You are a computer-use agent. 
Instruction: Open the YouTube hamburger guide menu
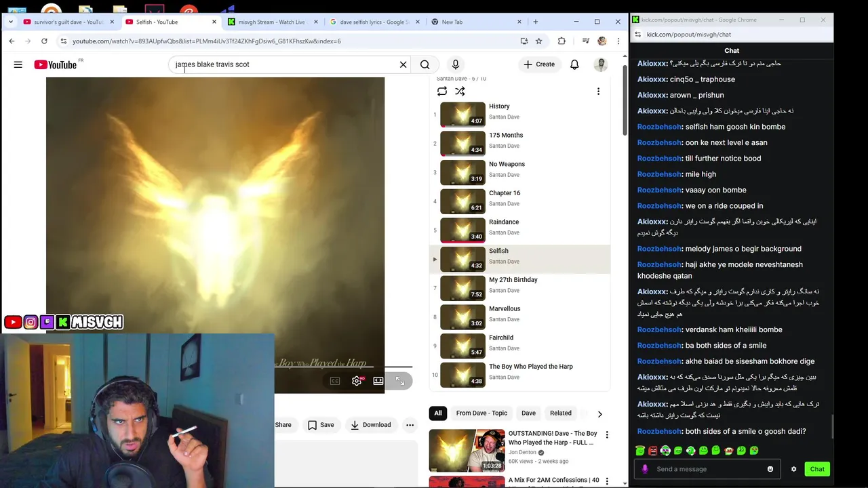point(18,64)
